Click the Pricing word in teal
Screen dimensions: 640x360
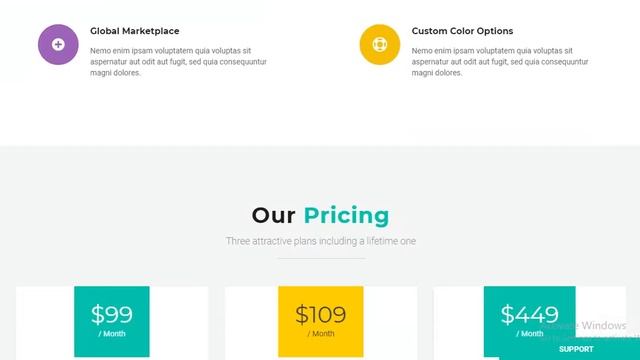click(347, 215)
